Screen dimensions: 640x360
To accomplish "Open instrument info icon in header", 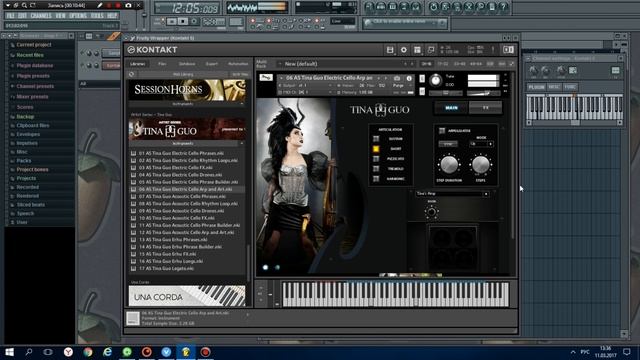I will [x=409, y=78].
